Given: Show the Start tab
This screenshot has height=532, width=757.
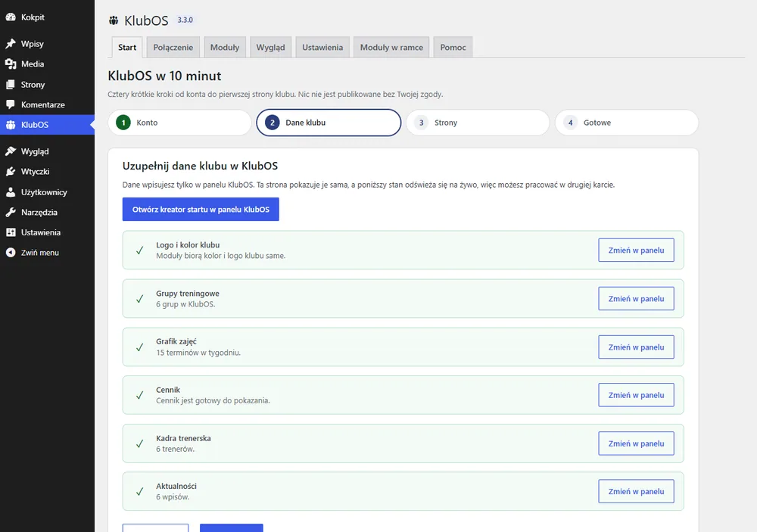Looking at the screenshot, I should click(x=127, y=48).
